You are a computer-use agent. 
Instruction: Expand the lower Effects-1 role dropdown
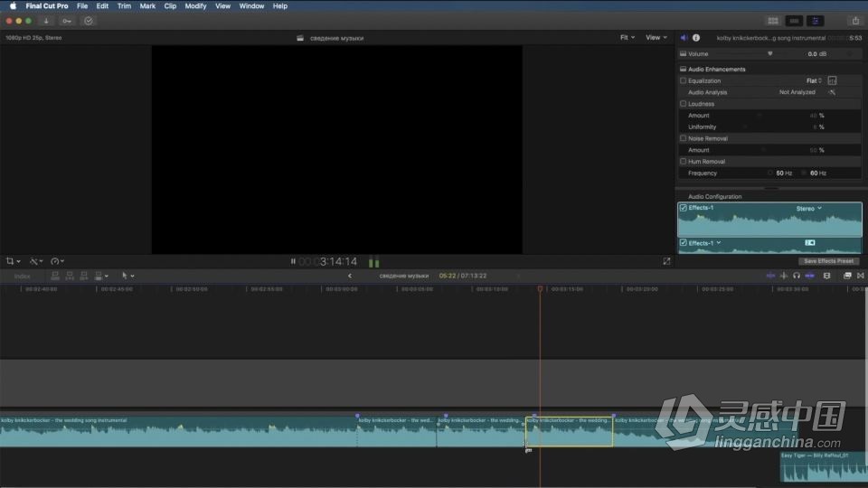point(719,243)
